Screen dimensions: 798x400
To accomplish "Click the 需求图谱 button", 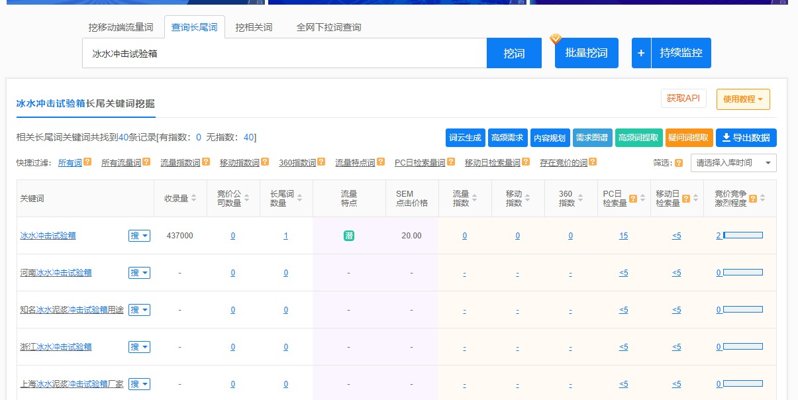I will [x=592, y=137].
